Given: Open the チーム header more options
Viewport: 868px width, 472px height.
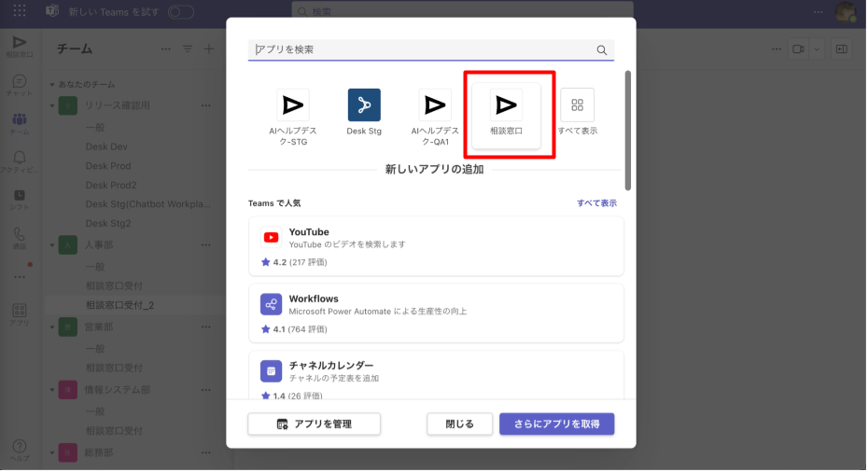Looking at the screenshot, I should (165, 49).
